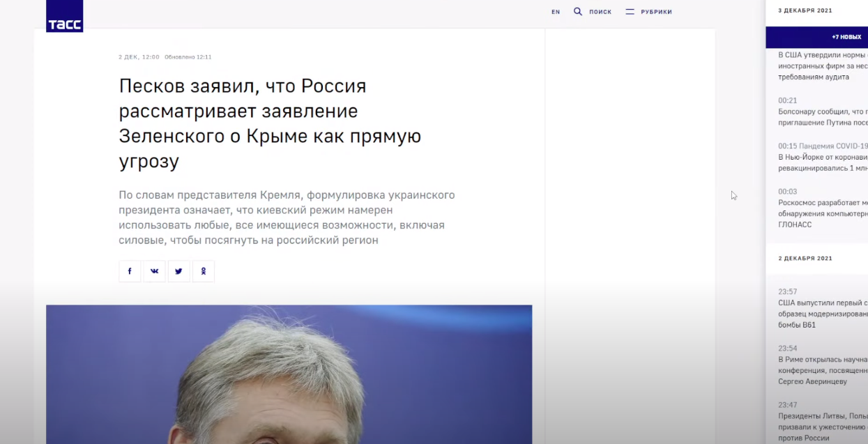Screen dimensions: 868x444
Task: Open the РУБРИКИ sections menu
Action: 657,12
